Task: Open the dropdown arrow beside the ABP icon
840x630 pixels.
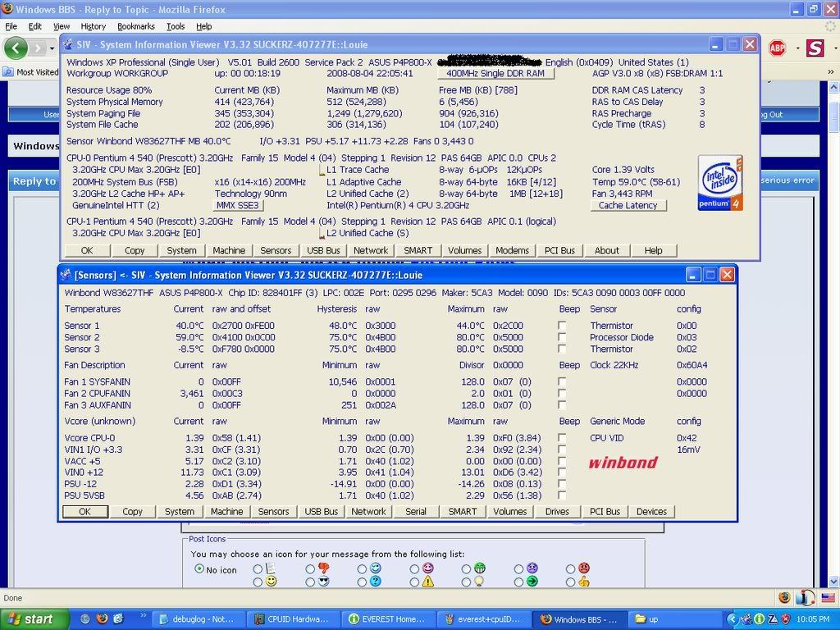Action: (x=797, y=48)
